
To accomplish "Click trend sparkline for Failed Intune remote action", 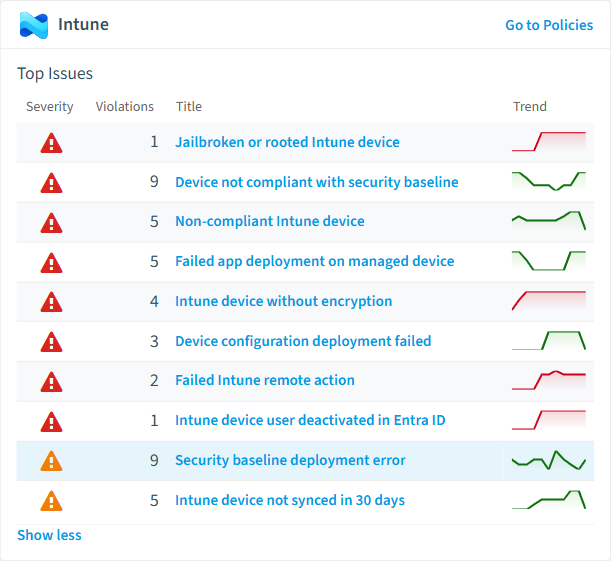I will pyautogui.click(x=549, y=380).
